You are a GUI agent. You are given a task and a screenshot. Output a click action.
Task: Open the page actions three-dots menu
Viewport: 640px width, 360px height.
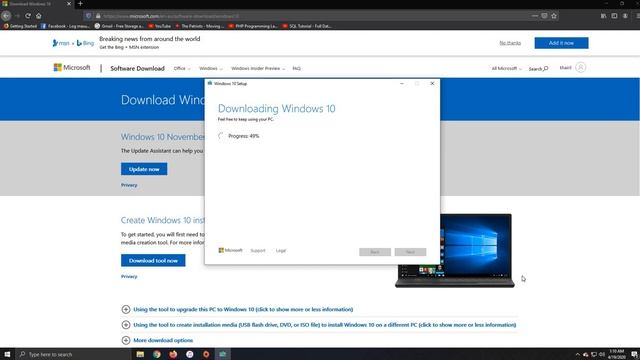535,16
